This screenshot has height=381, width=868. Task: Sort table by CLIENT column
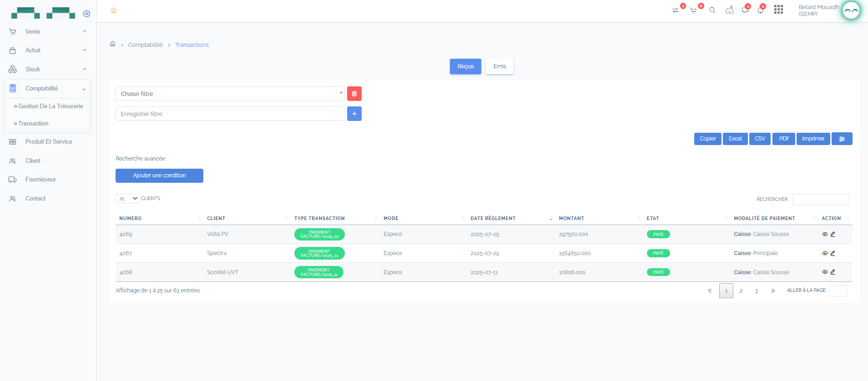pos(247,218)
